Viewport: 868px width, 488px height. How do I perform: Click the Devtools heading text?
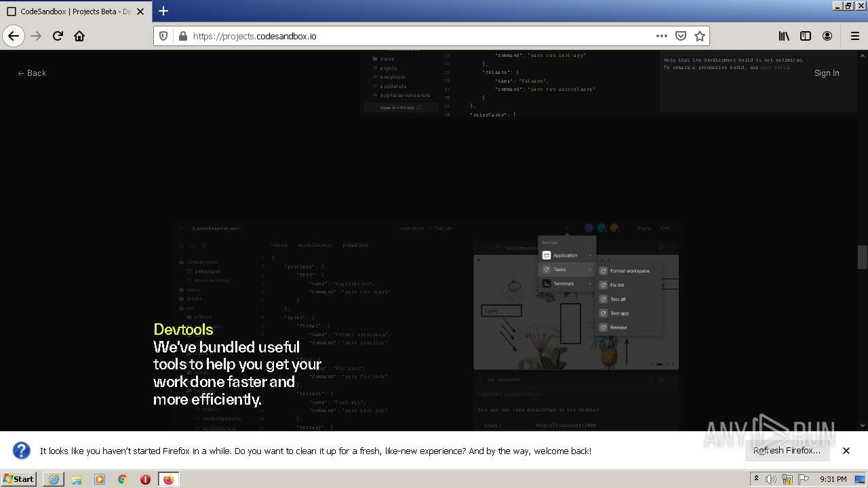tap(183, 329)
